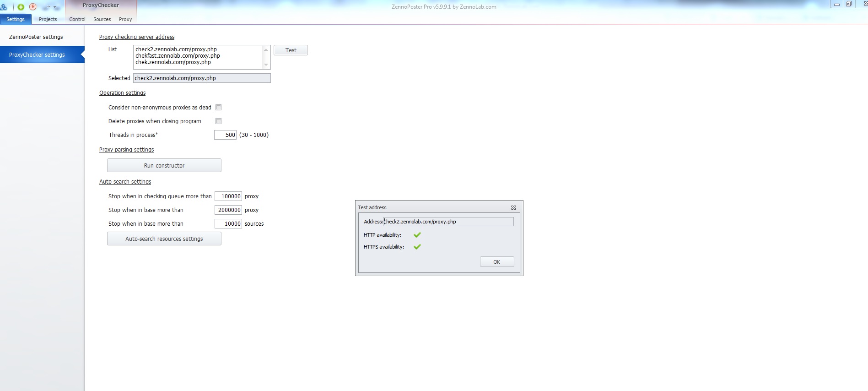This screenshot has height=391, width=868.
Task: Close the Test address dialog
Action: tap(513, 207)
